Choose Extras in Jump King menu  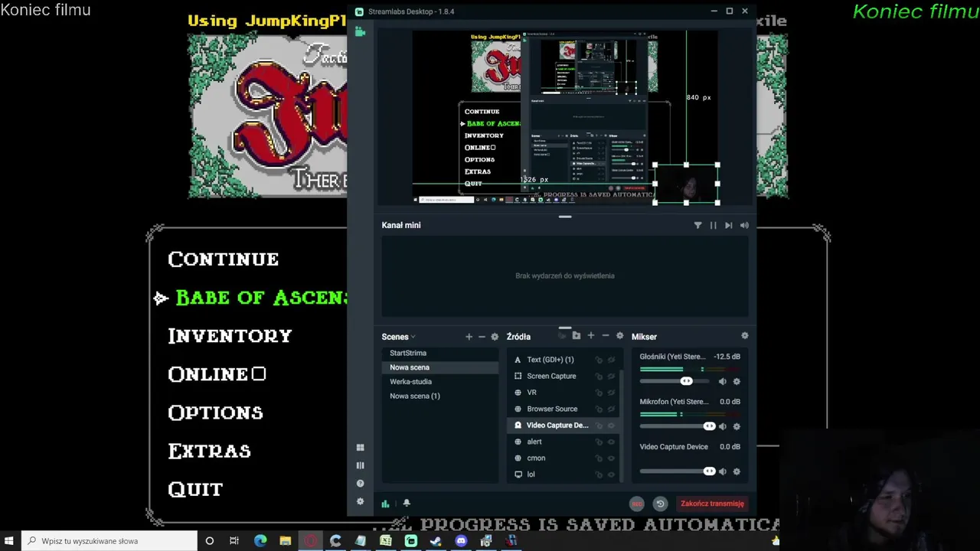tap(209, 451)
